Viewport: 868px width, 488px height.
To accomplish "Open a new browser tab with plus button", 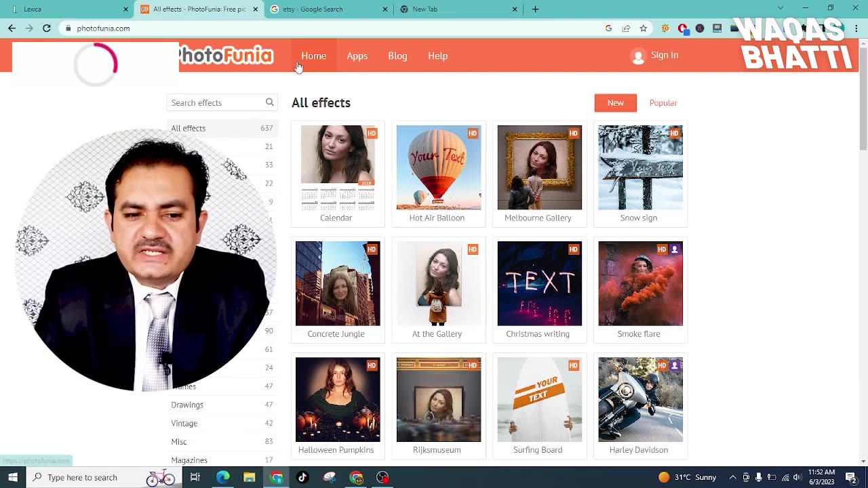I will [535, 9].
